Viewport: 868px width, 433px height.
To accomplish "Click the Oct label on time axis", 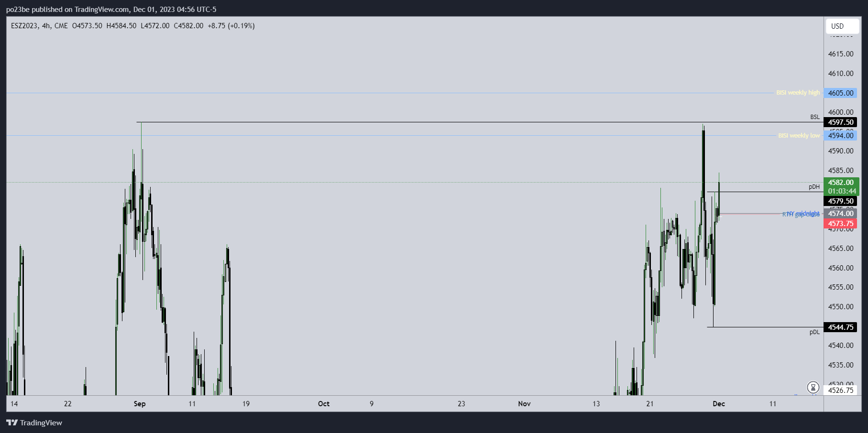I will pyautogui.click(x=324, y=404).
